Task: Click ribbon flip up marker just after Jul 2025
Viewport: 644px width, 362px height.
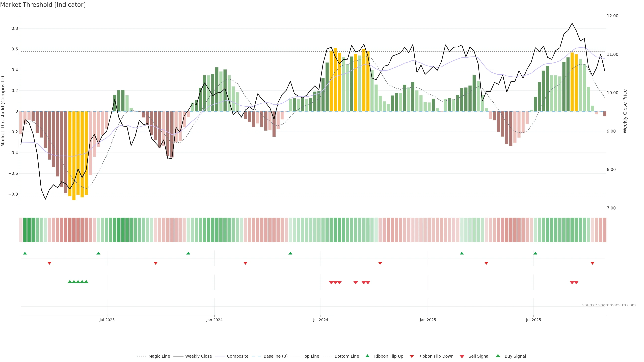Action: pos(535,253)
